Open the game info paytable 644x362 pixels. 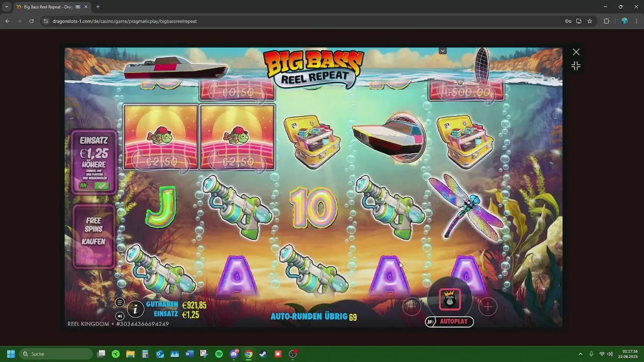(x=135, y=309)
